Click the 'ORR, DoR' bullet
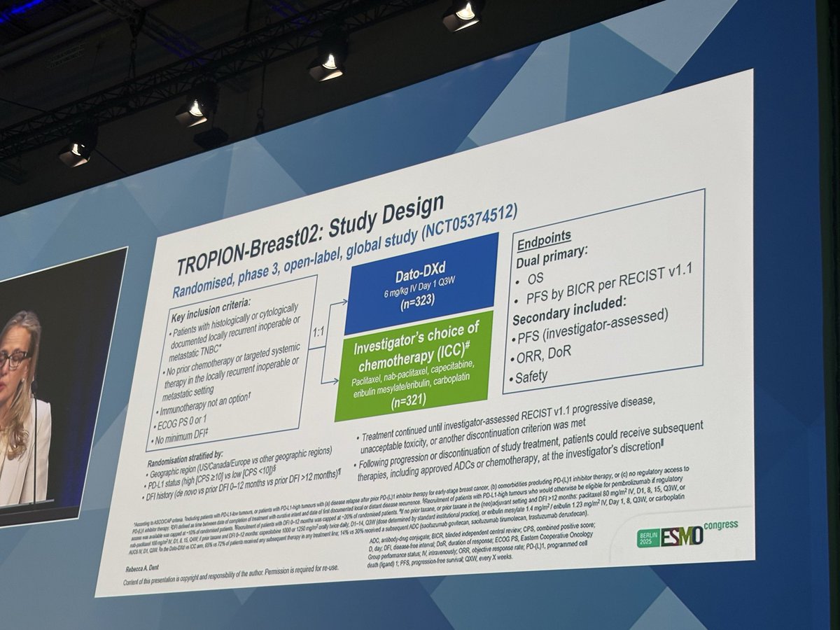The width and height of the screenshot is (840, 630). [542, 355]
